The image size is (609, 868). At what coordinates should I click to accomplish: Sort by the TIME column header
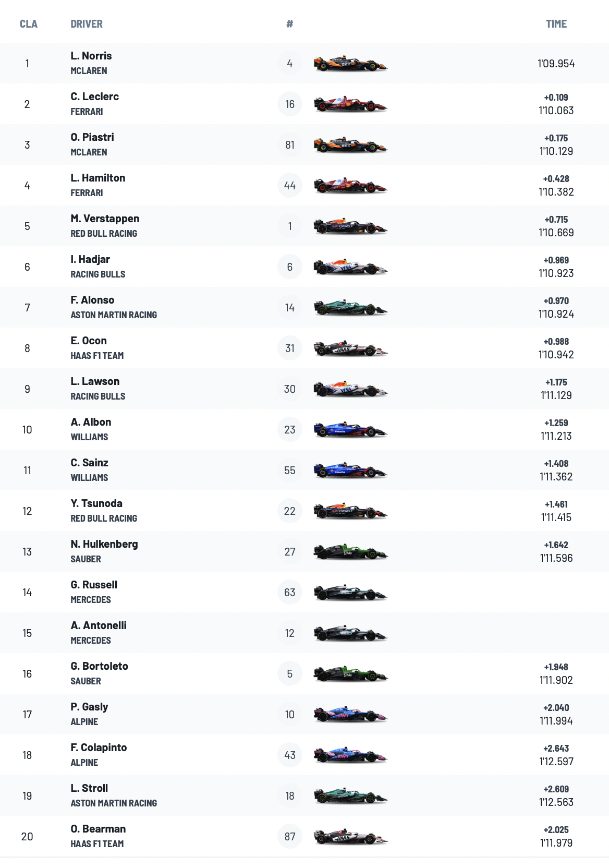click(x=556, y=24)
